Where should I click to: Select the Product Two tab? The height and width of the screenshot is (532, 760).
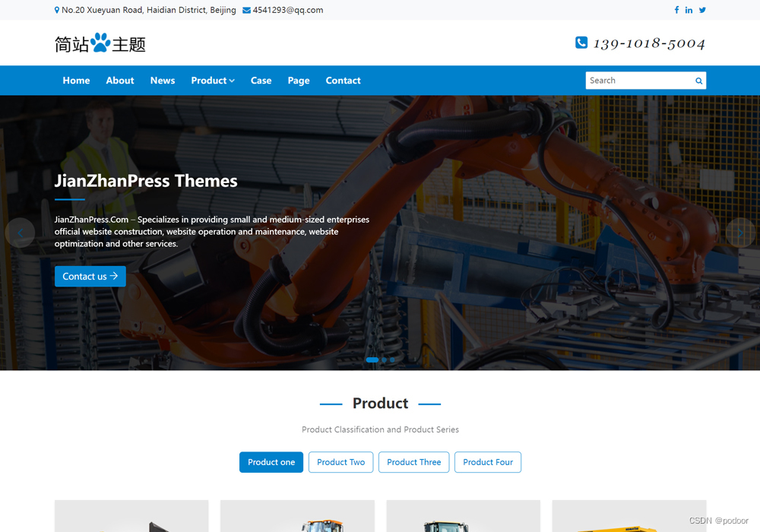[x=340, y=462]
